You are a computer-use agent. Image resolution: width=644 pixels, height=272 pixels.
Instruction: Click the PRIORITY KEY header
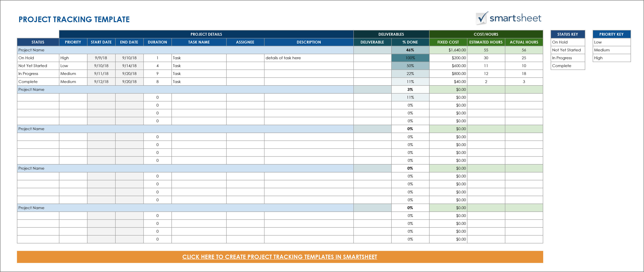[611, 34]
